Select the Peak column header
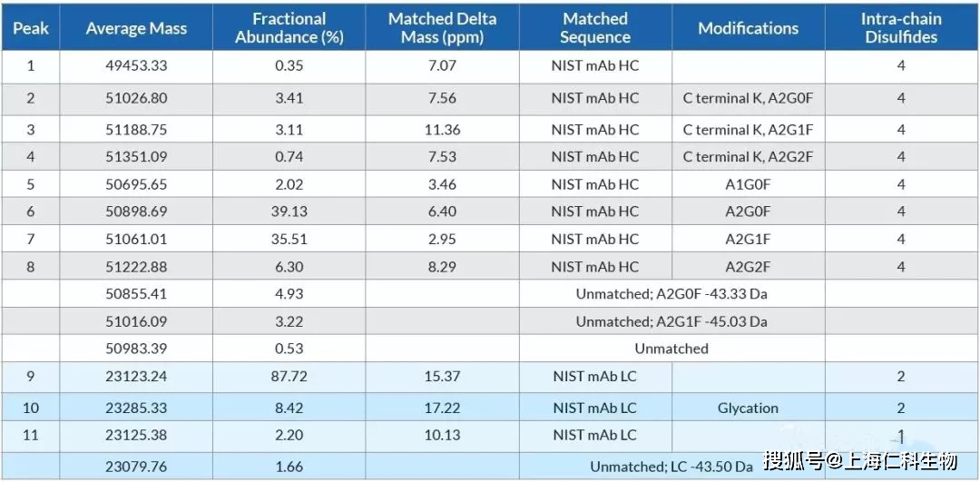 tap(31, 28)
